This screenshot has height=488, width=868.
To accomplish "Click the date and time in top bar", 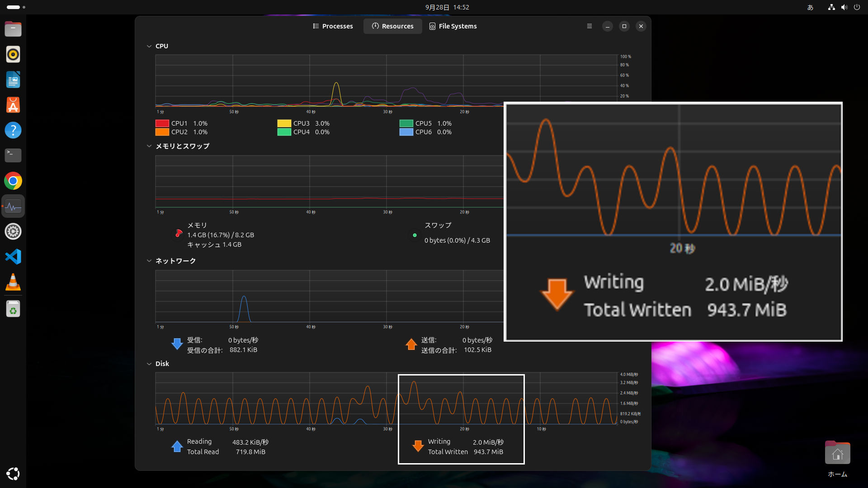I will pyautogui.click(x=447, y=7).
